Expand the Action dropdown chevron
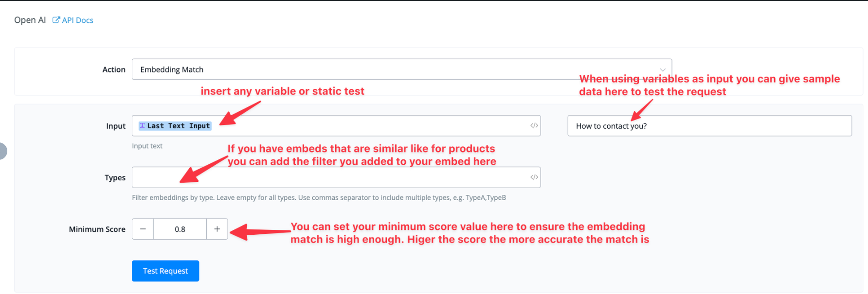The width and height of the screenshot is (868, 294). [662, 69]
